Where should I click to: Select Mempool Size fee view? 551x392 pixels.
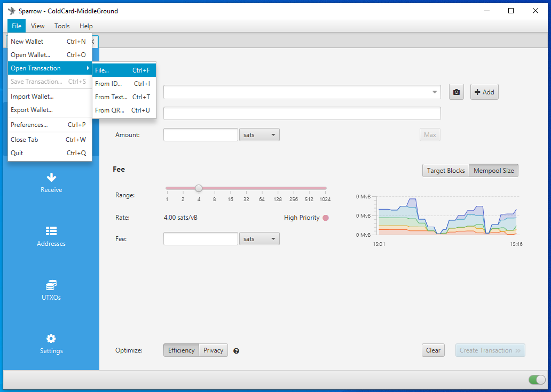(493, 171)
